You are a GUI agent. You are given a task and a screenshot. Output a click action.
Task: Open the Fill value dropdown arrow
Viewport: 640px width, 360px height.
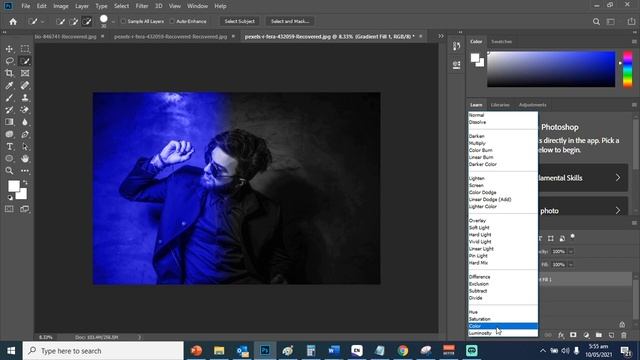(x=571, y=264)
